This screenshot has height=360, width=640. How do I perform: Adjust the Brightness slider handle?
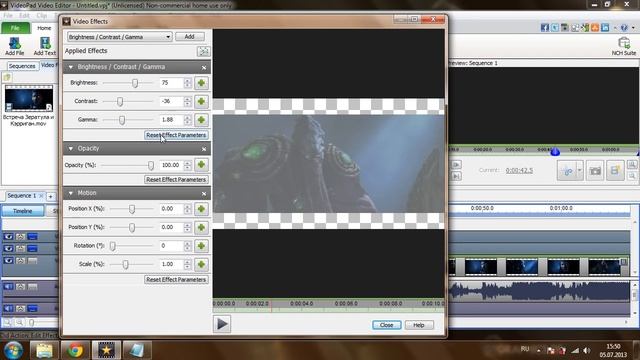135,83
